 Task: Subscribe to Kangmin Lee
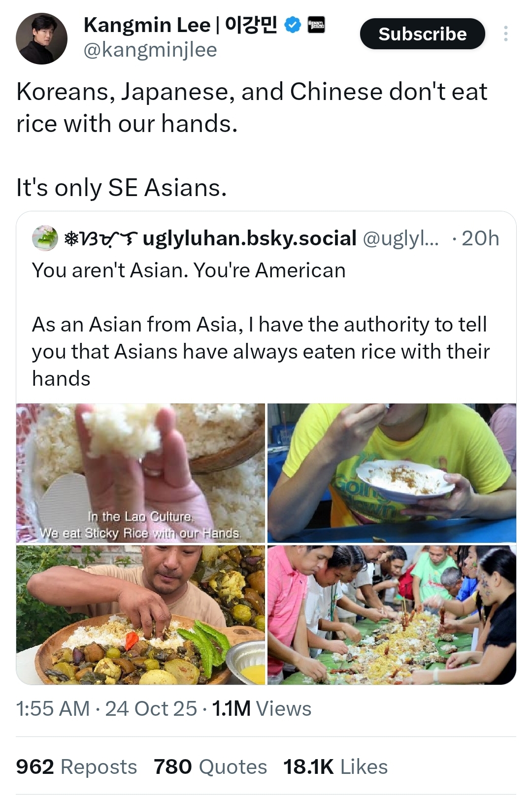pyautogui.click(x=422, y=33)
